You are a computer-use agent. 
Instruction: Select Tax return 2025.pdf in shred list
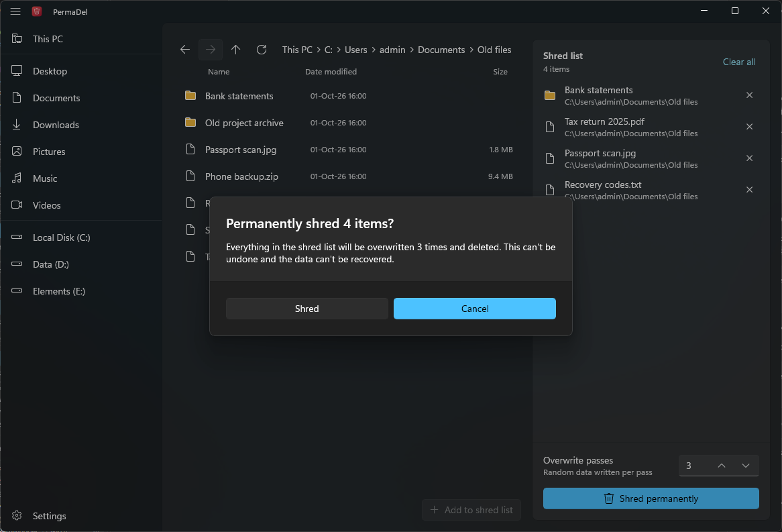[x=651, y=127]
